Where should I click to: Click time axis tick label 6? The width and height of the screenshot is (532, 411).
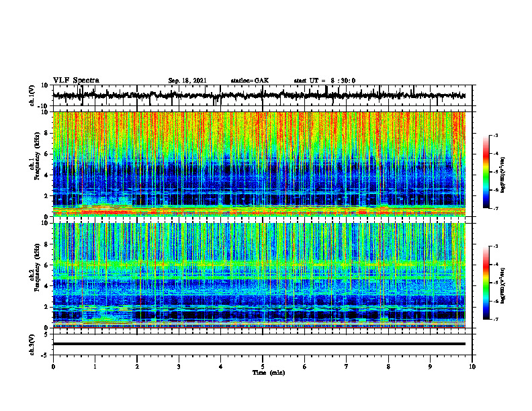pyautogui.click(x=305, y=367)
